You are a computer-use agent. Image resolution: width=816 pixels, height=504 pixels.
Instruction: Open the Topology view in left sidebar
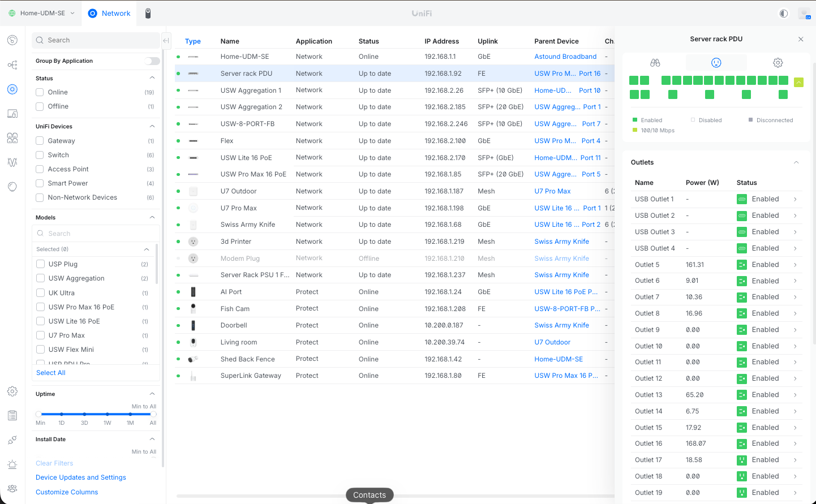12,65
